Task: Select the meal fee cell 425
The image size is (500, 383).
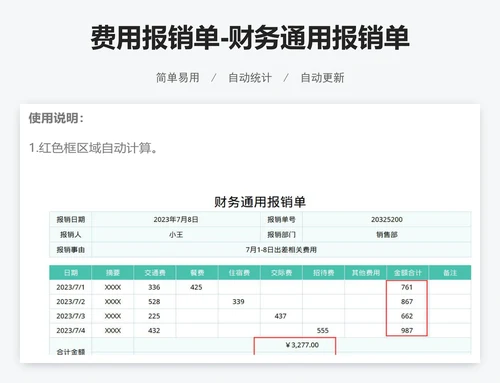Action: pos(197,287)
